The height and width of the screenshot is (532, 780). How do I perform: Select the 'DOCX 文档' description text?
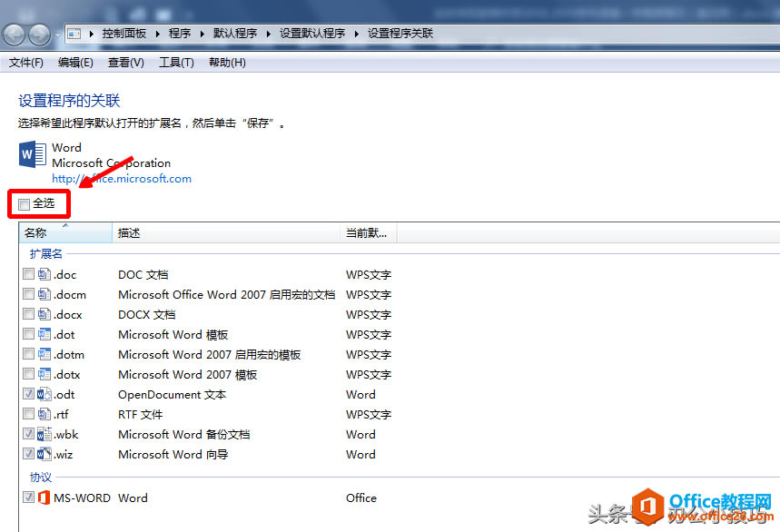coord(147,314)
